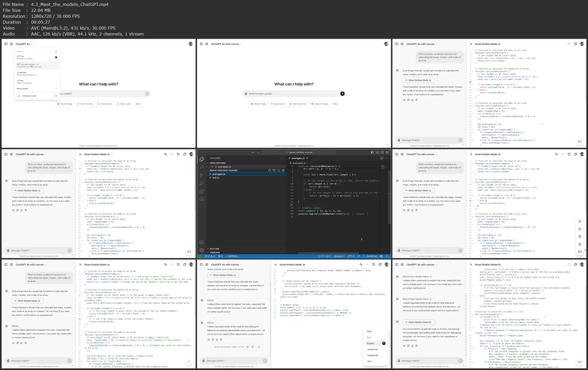Toggle secondary sidebar layout icon in VS Code

tap(382, 152)
